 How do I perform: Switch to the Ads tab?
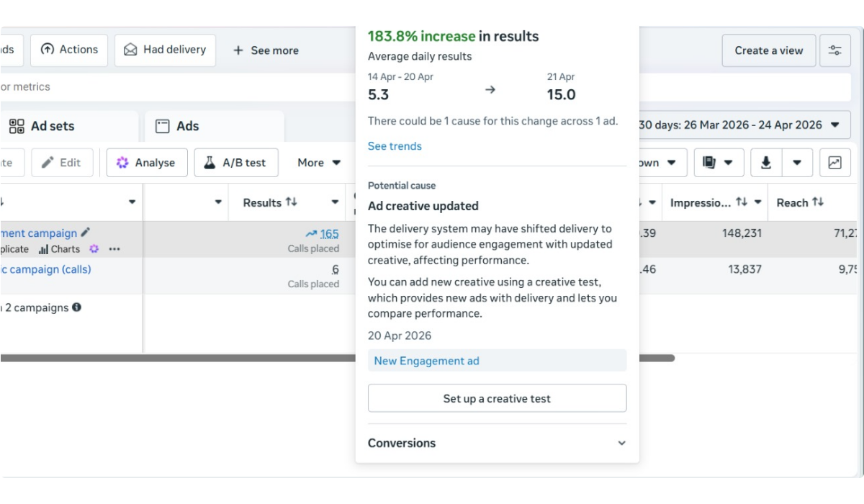click(215, 126)
